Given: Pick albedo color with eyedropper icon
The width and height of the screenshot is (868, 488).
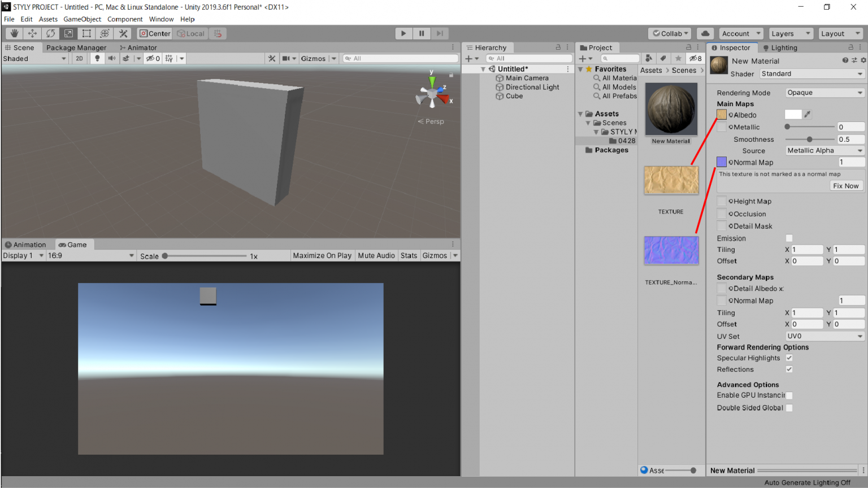Looking at the screenshot, I should coord(808,115).
